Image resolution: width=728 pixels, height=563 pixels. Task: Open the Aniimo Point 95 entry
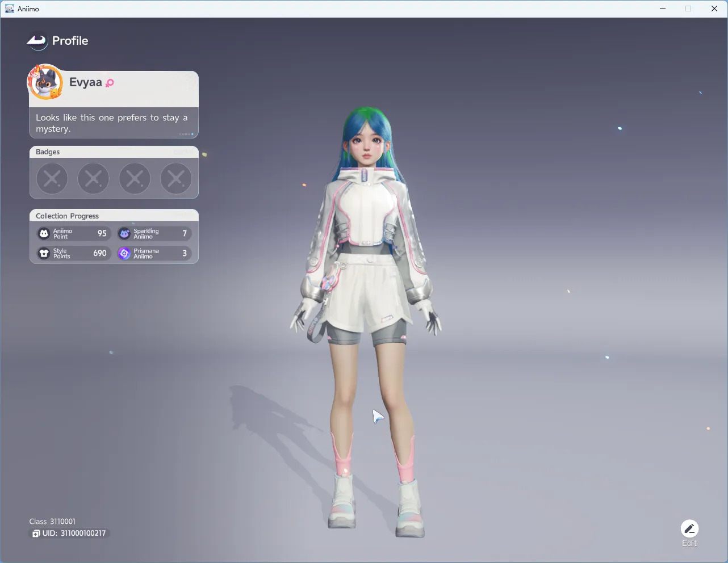(74, 233)
